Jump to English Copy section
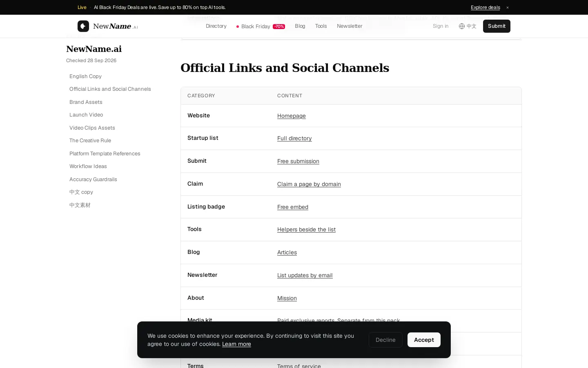 (85, 76)
